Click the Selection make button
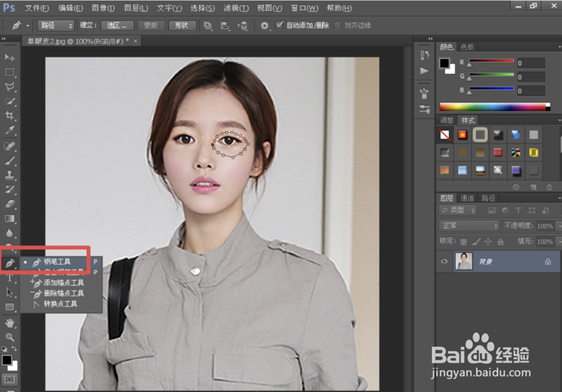Screen dimensions: 562x392 tap(117, 25)
